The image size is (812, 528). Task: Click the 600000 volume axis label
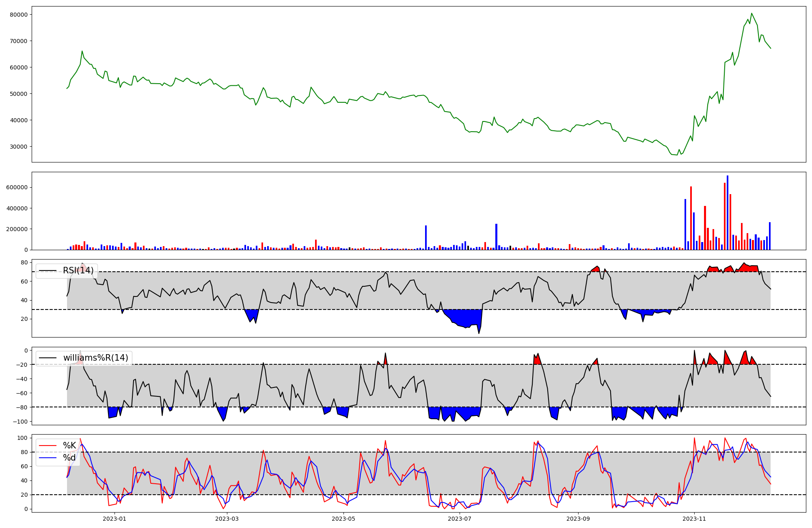click(17, 188)
